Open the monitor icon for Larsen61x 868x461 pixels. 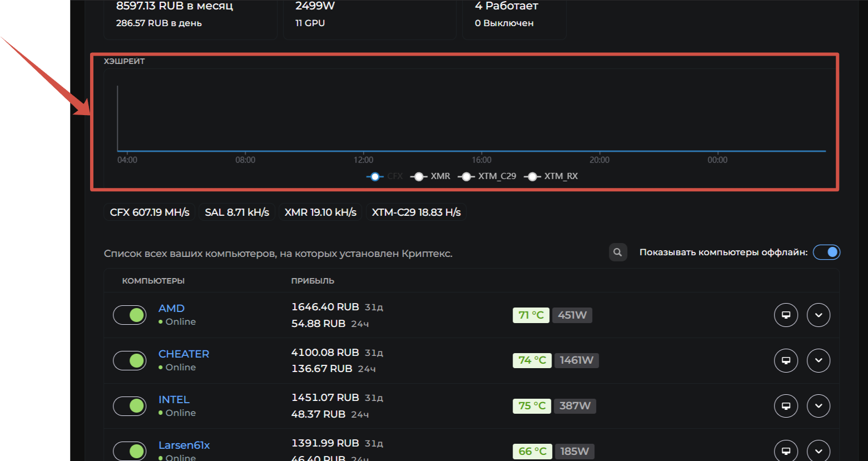click(786, 451)
